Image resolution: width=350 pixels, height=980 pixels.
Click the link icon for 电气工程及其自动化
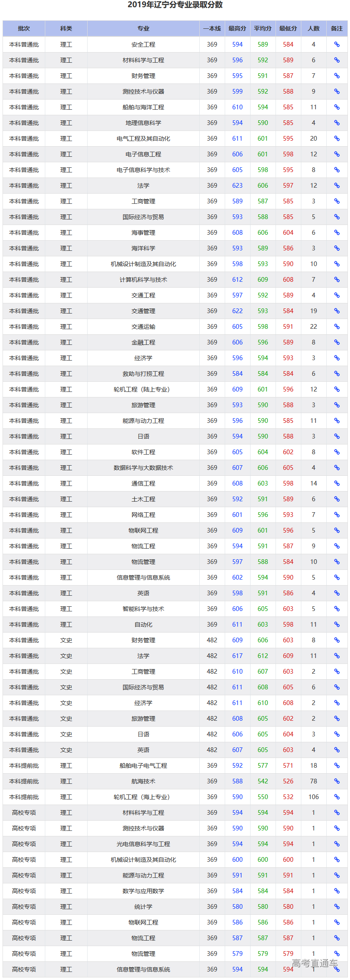point(336,139)
